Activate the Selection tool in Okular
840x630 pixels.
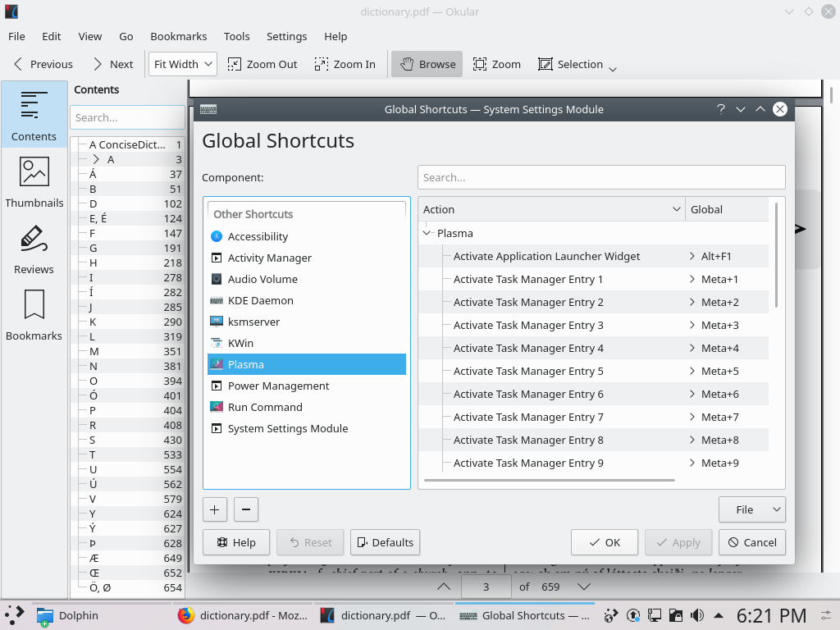point(571,64)
